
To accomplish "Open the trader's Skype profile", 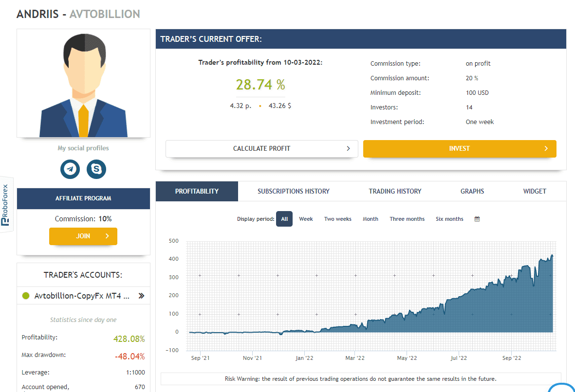I will [96, 169].
